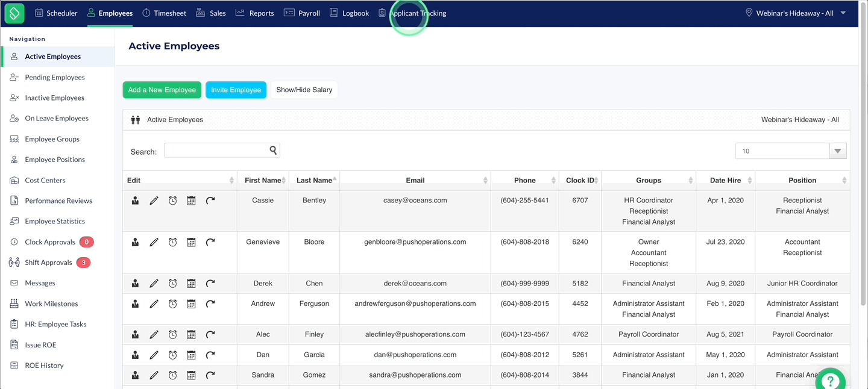Sort table by First Name column
This screenshot has width=868, height=389.
(263, 181)
